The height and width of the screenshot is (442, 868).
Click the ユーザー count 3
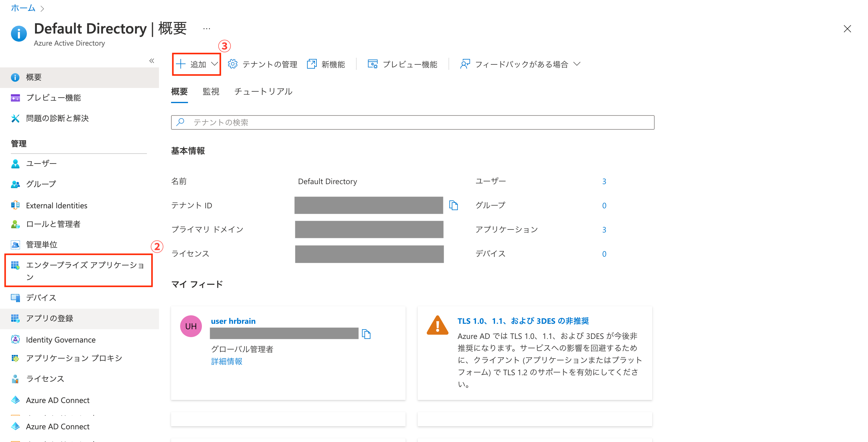604,181
